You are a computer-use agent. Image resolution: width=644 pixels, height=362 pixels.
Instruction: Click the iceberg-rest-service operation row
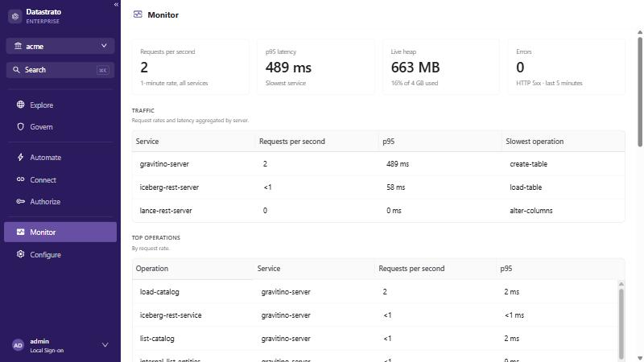coord(374,315)
